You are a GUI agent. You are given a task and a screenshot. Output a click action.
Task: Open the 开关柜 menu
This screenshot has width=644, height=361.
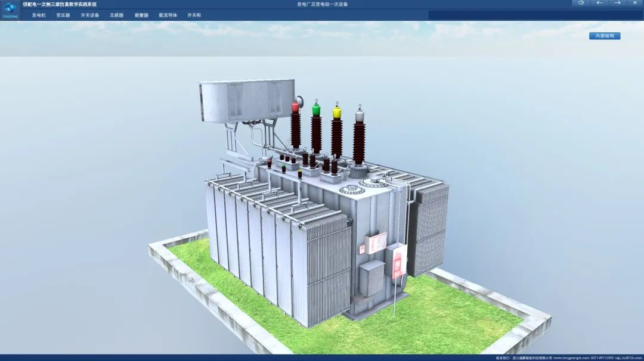point(194,15)
